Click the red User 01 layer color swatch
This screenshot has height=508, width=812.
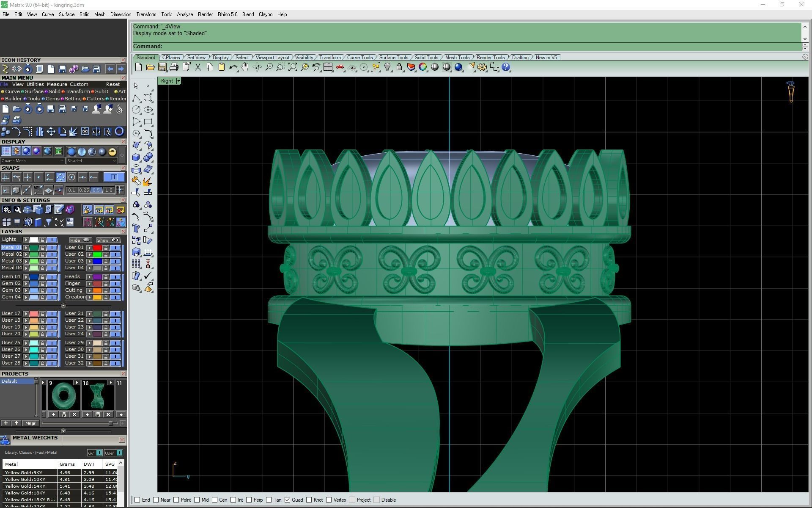tap(97, 248)
